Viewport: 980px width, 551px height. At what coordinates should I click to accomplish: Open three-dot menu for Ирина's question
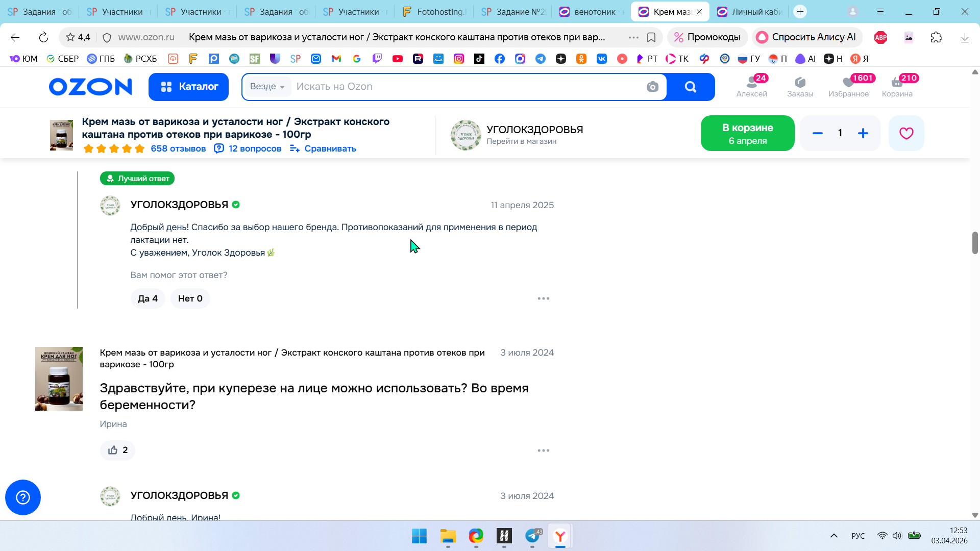point(543,450)
